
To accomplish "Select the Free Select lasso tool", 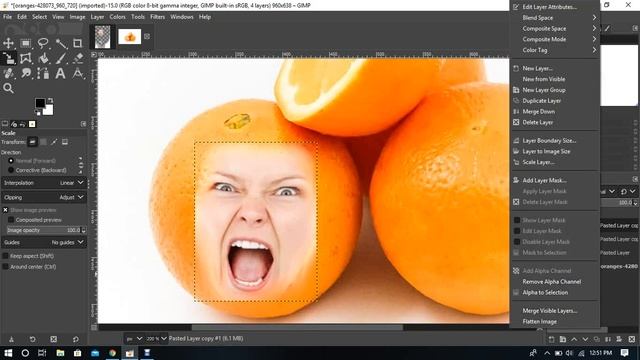I will click(43, 43).
